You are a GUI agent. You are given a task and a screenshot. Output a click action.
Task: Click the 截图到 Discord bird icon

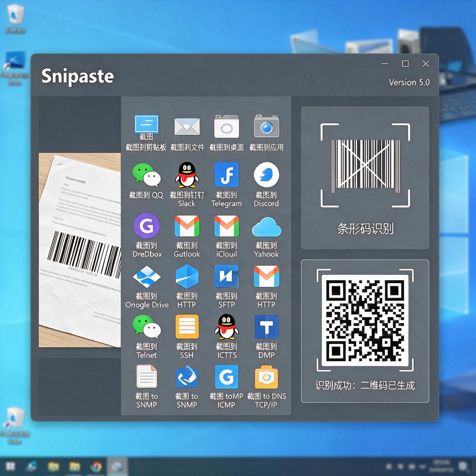point(266,175)
